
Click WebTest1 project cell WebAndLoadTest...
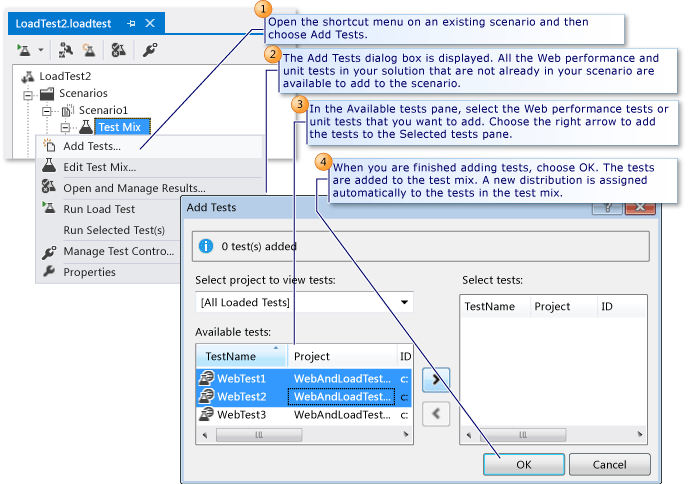tap(342, 379)
